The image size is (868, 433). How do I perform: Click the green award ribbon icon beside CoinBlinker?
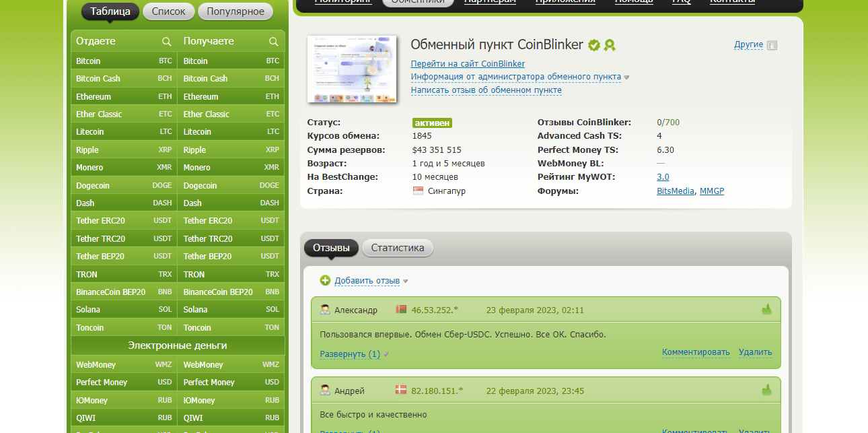click(x=610, y=45)
